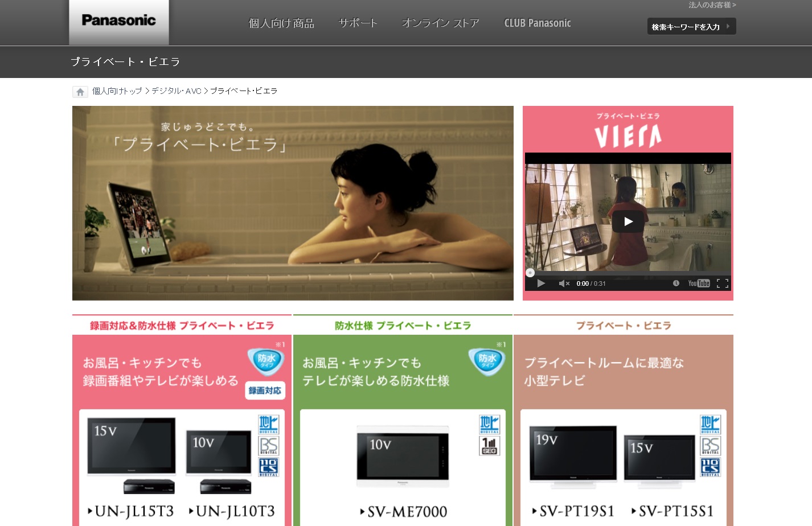The width and height of the screenshot is (812, 526).
Task: Unmute the video with speaker icon
Action: click(x=564, y=283)
